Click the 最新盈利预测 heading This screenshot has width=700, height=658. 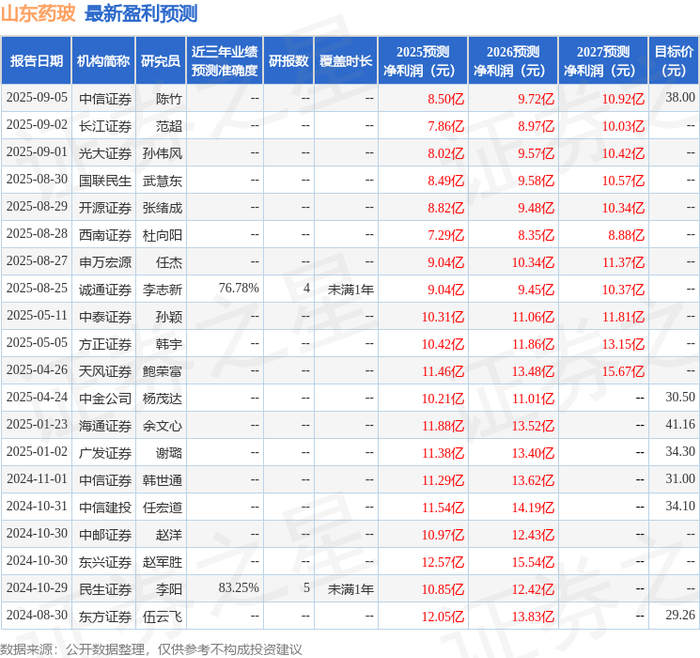click(x=141, y=13)
